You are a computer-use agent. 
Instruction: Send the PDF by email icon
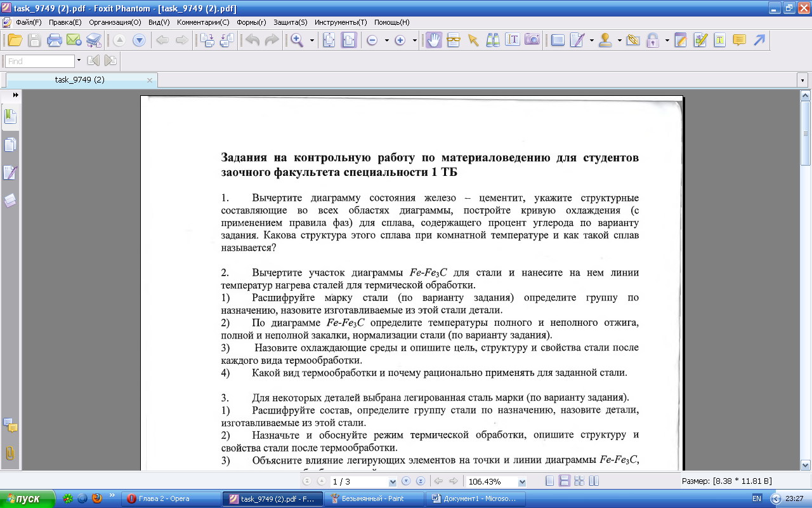(74, 40)
